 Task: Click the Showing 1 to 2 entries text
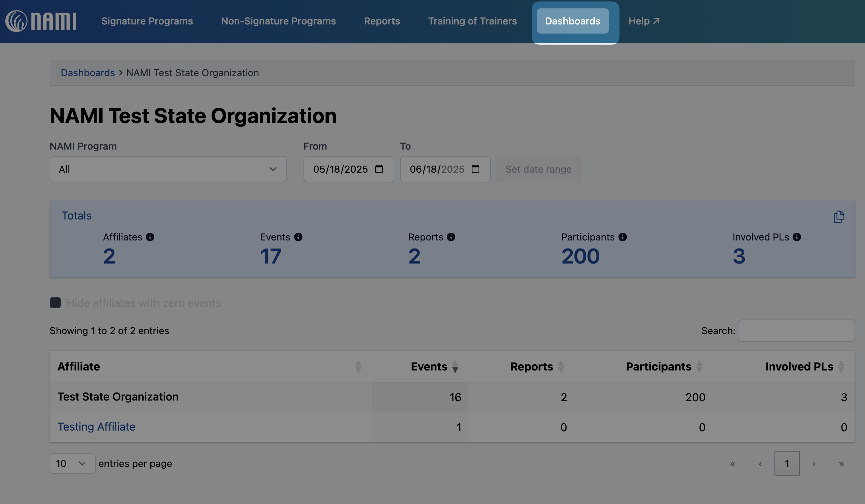[109, 331]
